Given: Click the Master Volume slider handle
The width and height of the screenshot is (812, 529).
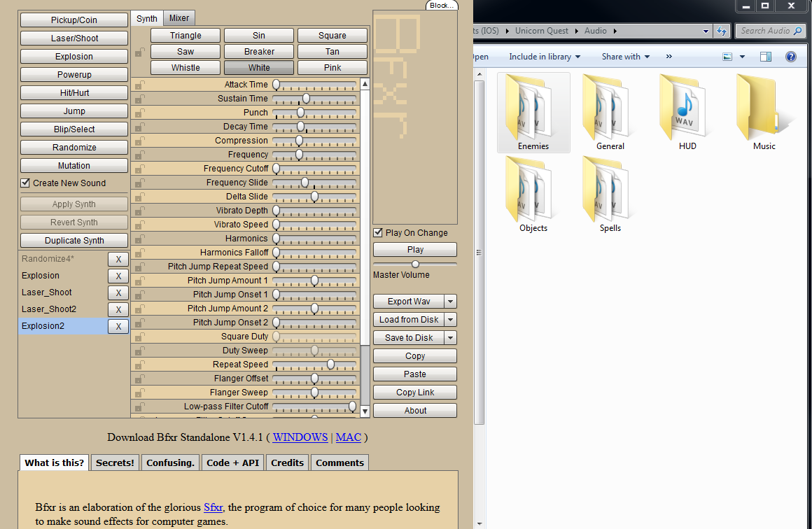Looking at the screenshot, I should pos(415,264).
